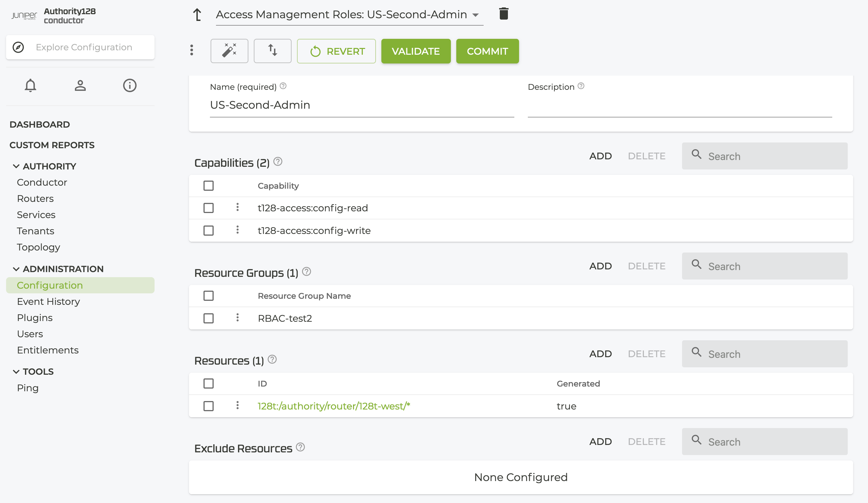
Task: Click the up arrow to go back
Action: (197, 15)
